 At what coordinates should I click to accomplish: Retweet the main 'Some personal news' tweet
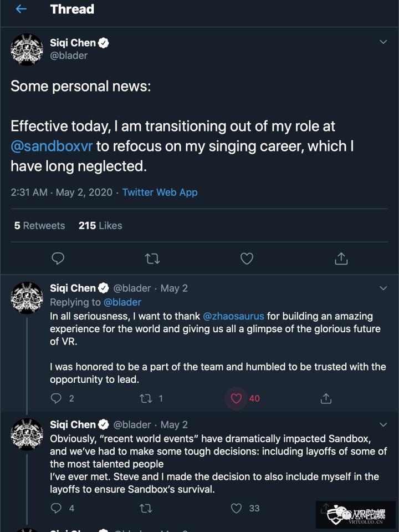click(152, 259)
